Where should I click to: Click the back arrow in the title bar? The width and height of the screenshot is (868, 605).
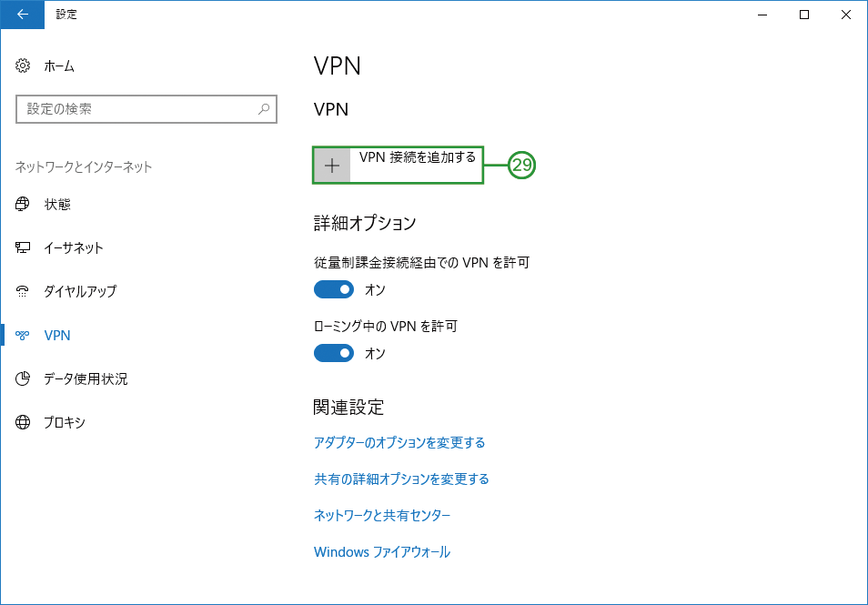pyautogui.click(x=23, y=15)
